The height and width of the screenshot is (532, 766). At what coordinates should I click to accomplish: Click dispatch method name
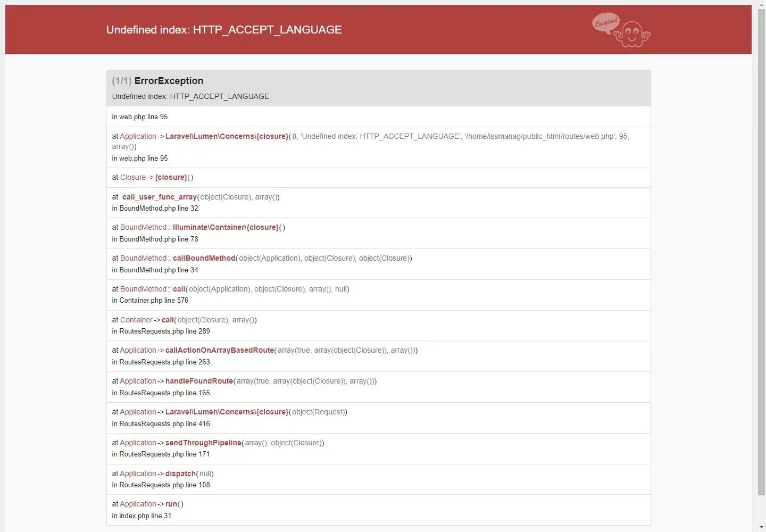coord(180,473)
